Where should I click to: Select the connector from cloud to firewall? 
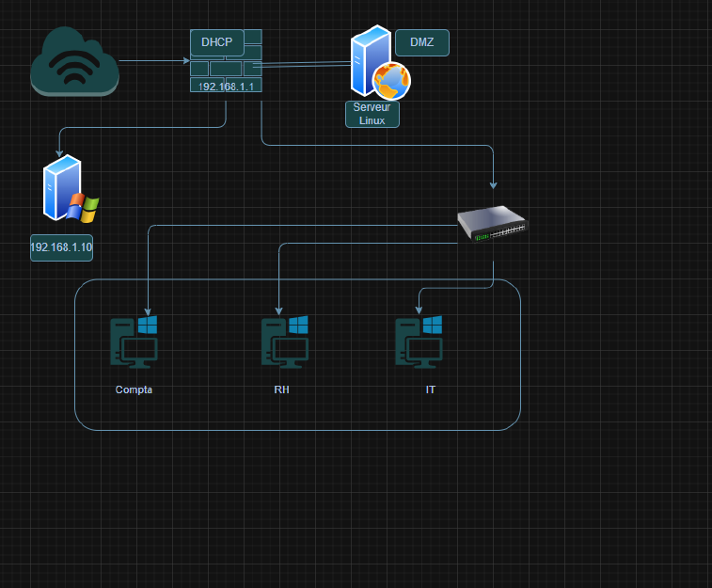tap(154, 60)
